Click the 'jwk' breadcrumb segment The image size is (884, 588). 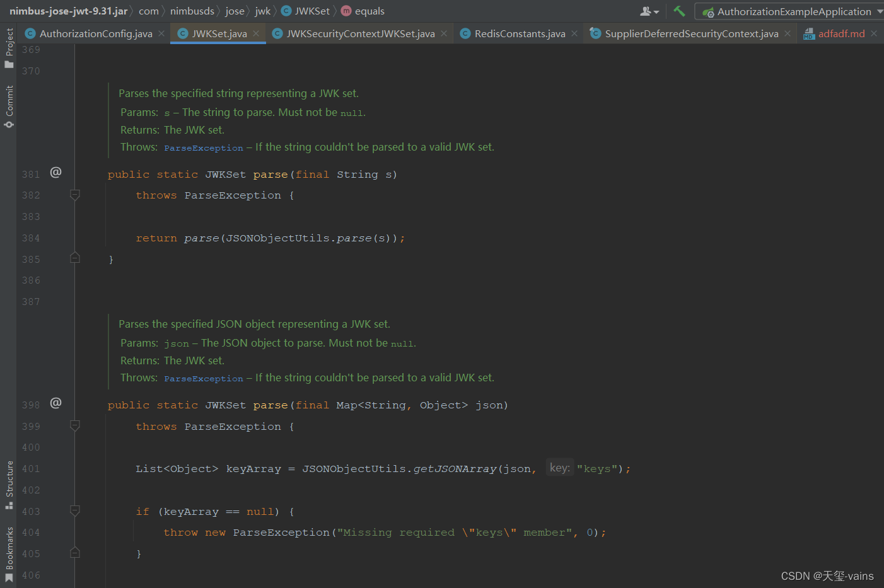[x=263, y=11]
